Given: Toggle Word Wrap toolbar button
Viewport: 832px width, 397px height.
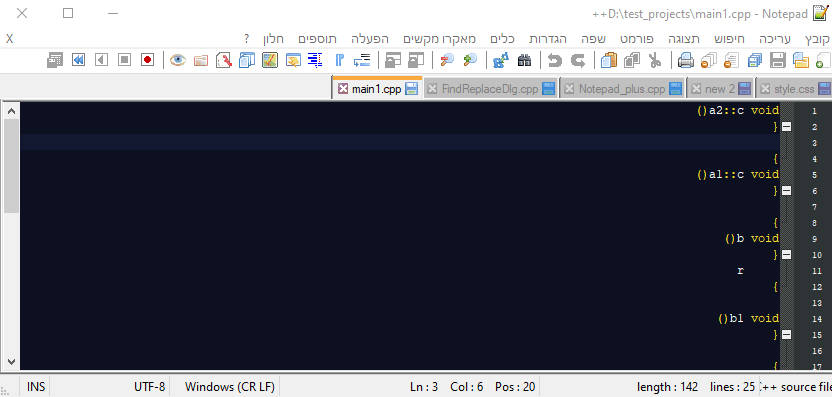Looking at the screenshot, I should coord(362,60).
